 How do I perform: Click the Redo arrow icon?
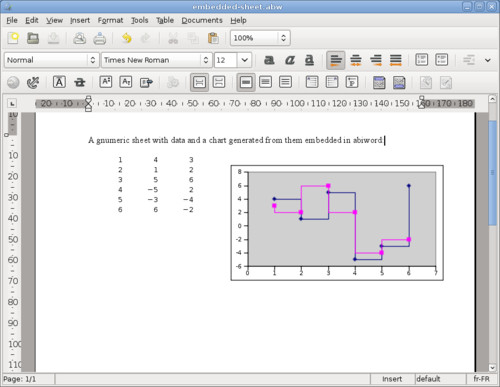[x=146, y=38]
